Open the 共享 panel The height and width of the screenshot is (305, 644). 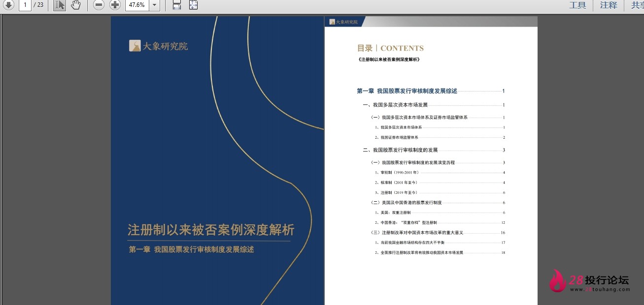[x=638, y=5]
